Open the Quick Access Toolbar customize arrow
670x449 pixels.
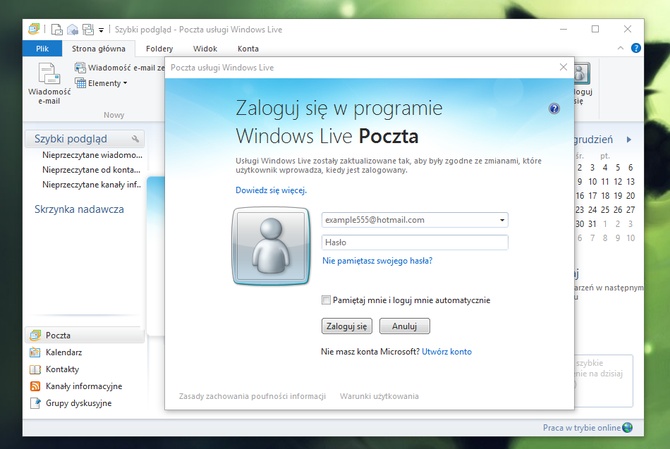click(101, 30)
